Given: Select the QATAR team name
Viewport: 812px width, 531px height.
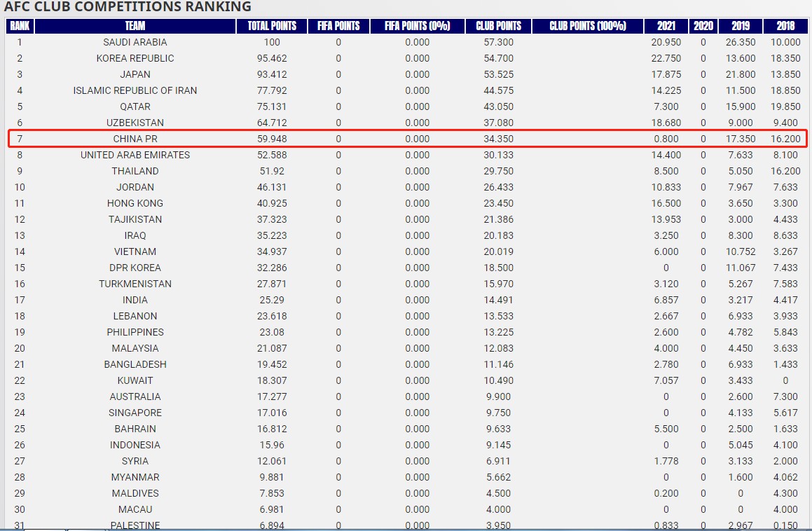Looking at the screenshot, I should (x=135, y=106).
